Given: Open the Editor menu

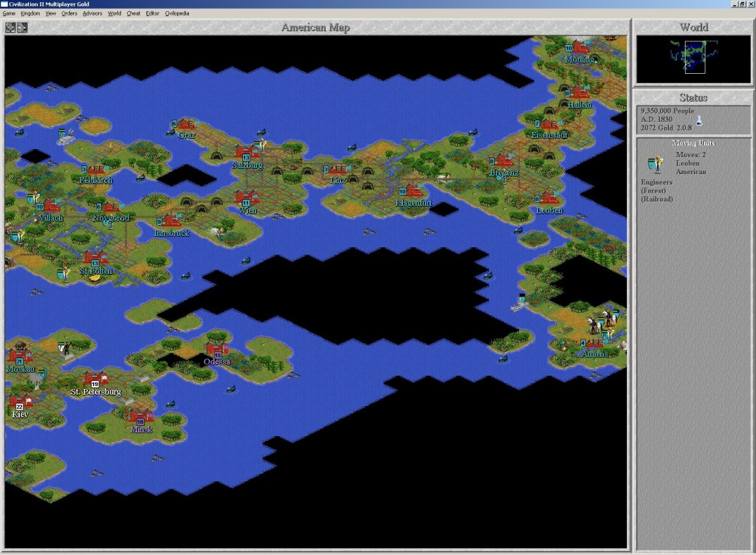Looking at the screenshot, I should [152, 13].
